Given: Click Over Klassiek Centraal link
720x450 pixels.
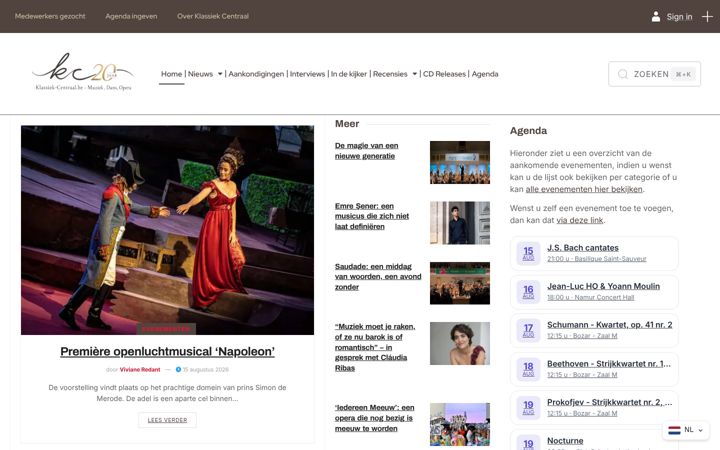Looking at the screenshot, I should tap(213, 16).
